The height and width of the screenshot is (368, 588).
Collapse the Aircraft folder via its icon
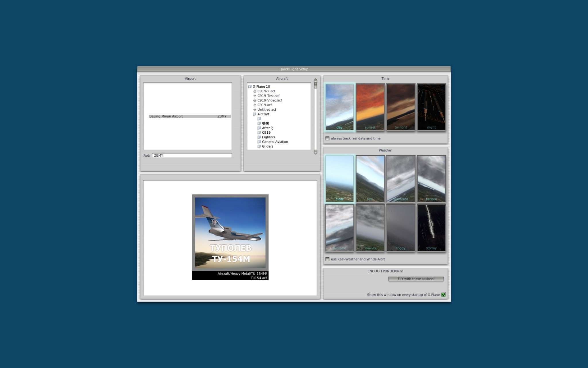coord(254,114)
